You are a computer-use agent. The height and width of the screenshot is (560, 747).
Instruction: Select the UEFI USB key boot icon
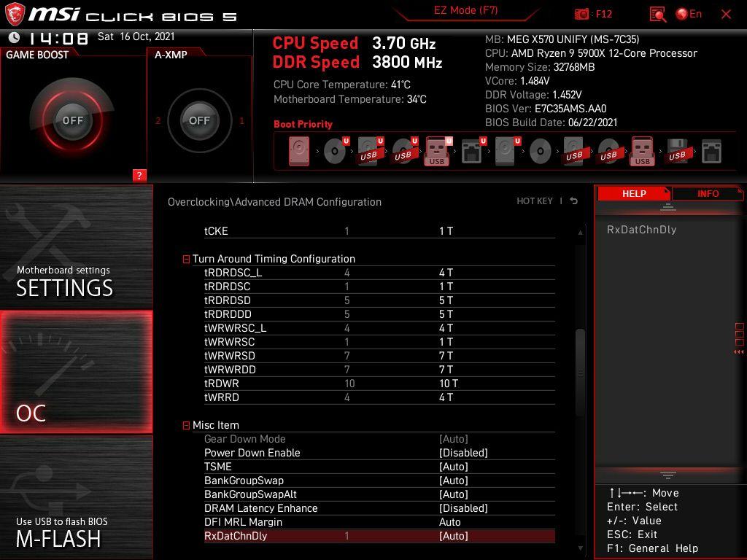[x=438, y=152]
